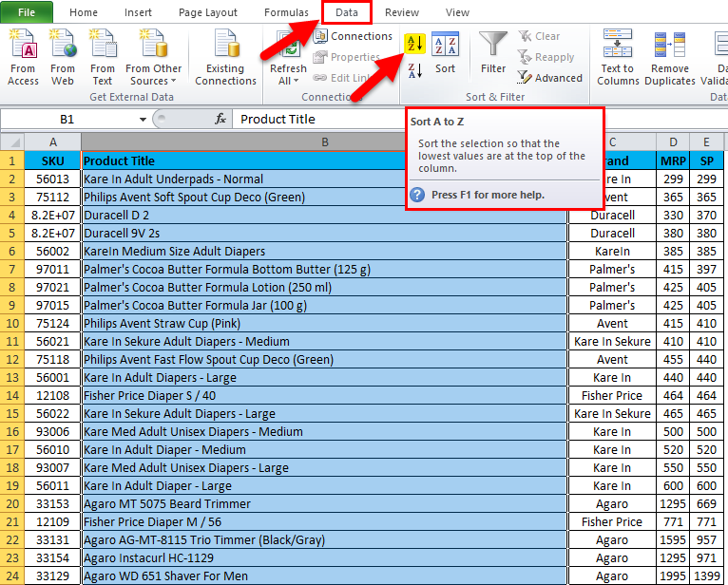Toggle the Filter funnel icon

[x=493, y=44]
